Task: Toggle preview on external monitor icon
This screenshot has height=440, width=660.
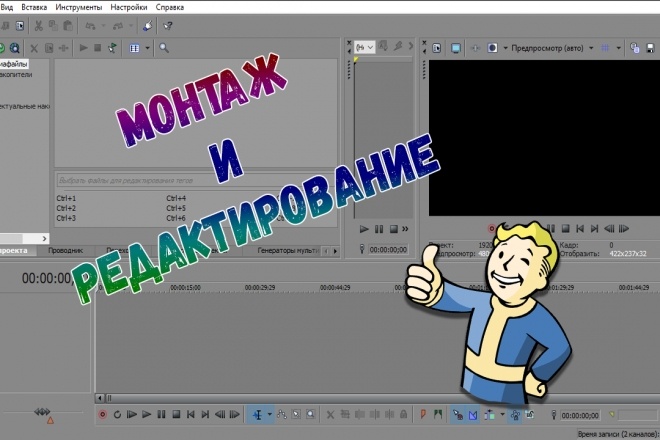Action: [x=456, y=48]
